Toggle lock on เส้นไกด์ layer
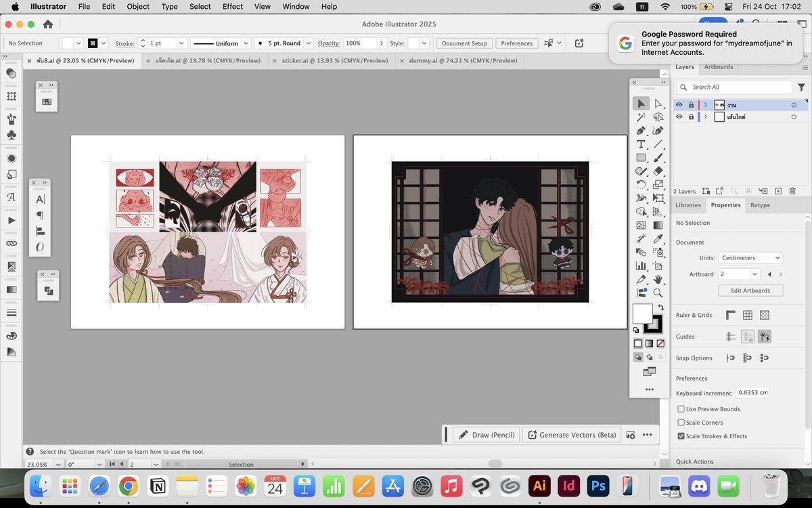 pyautogui.click(x=691, y=117)
